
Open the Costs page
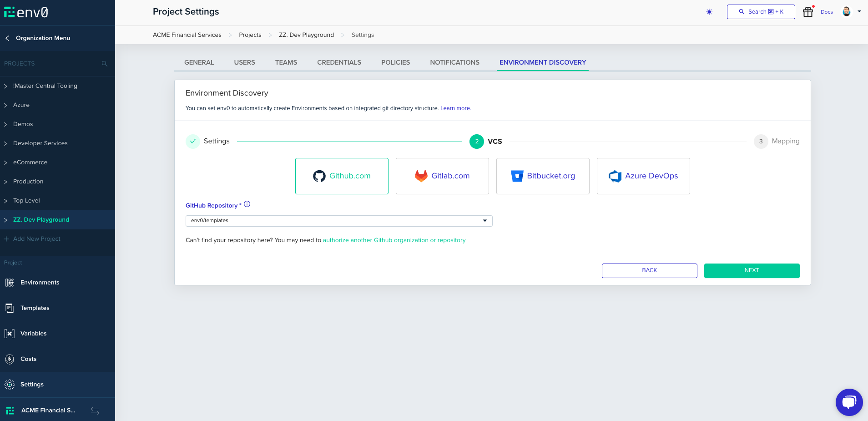[28, 359]
